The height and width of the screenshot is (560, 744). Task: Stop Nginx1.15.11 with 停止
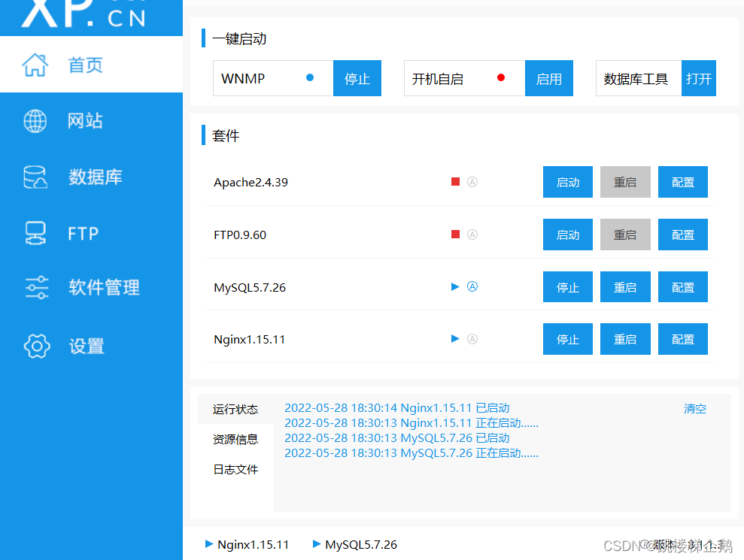coord(568,339)
